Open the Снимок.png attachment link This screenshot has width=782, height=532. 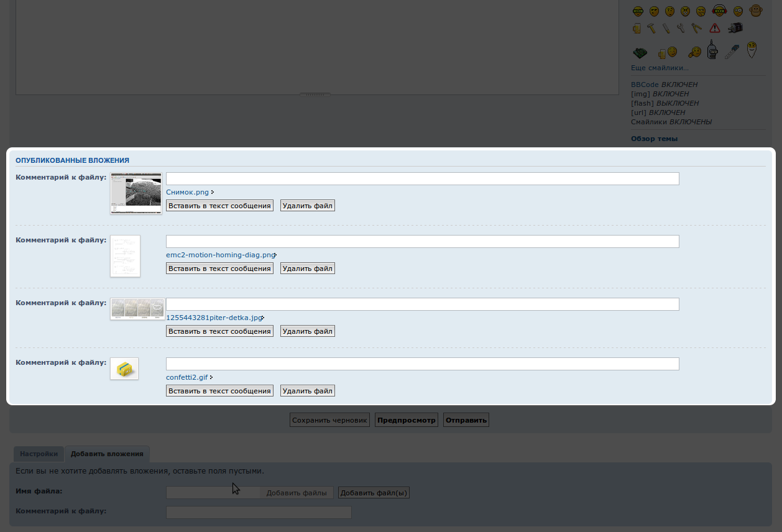pyautogui.click(x=187, y=192)
